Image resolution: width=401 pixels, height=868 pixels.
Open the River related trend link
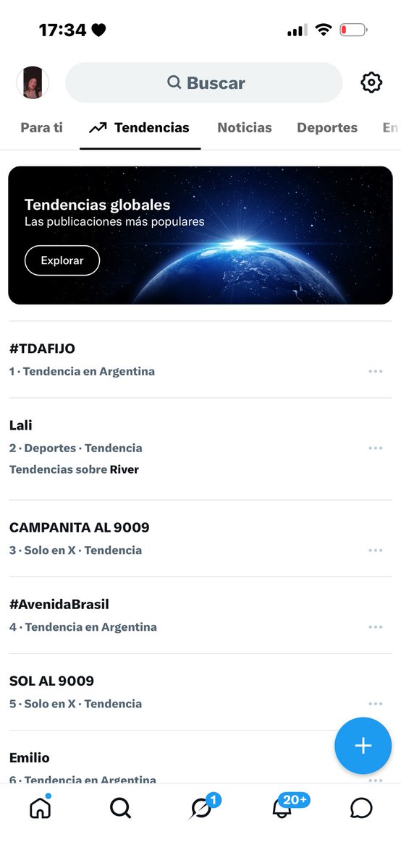tap(124, 469)
